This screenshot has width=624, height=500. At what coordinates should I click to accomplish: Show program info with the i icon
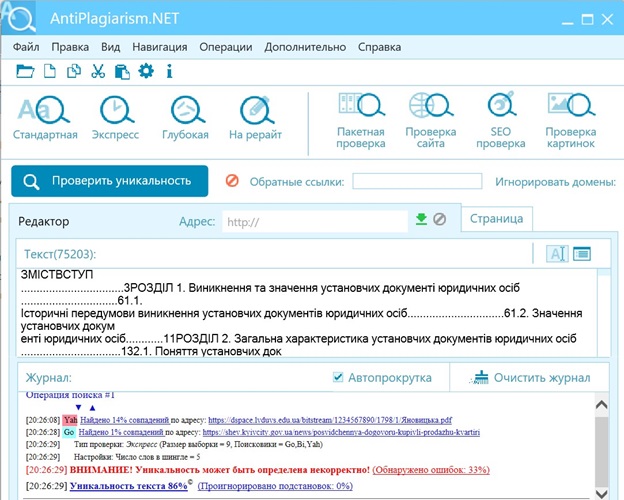point(170,71)
